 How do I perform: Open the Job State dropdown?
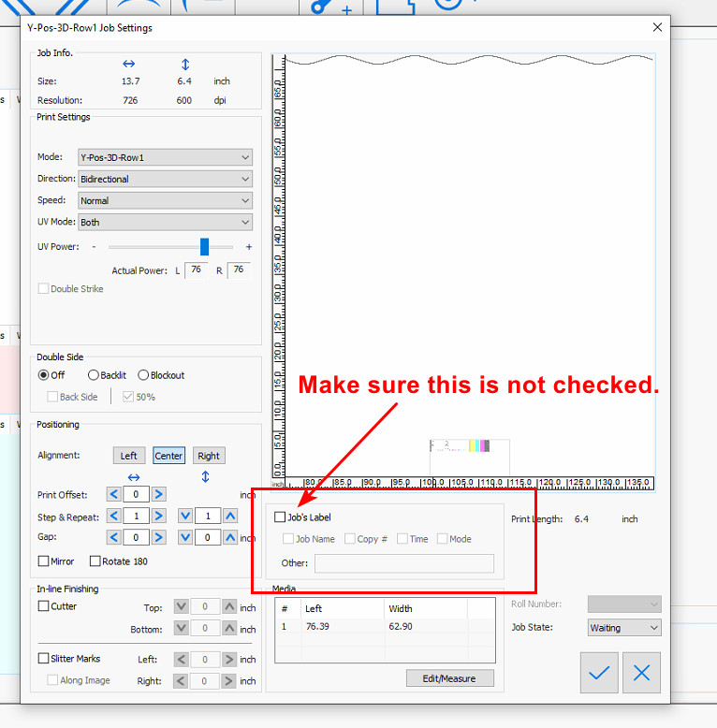[x=624, y=628]
